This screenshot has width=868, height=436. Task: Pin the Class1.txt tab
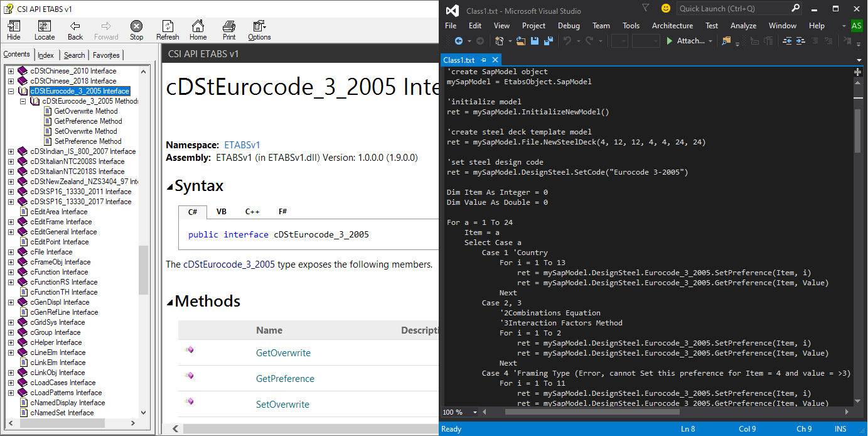tap(483, 60)
